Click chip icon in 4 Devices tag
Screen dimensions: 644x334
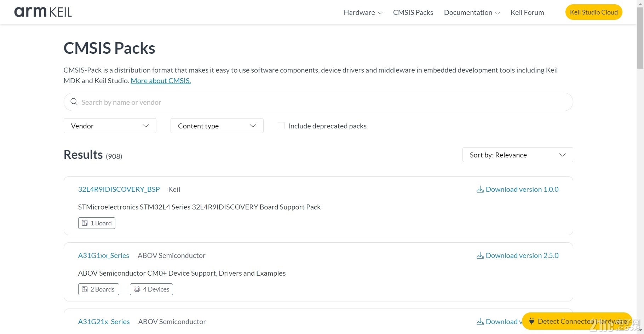point(137,289)
